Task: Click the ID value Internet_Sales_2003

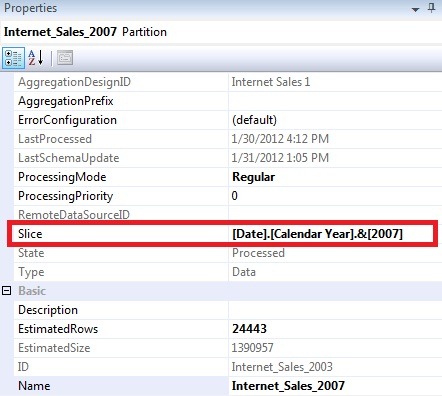Action: 282,367
